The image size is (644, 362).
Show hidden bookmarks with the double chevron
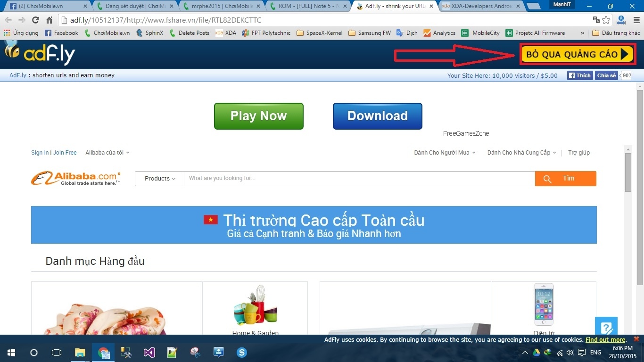click(583, 33)
